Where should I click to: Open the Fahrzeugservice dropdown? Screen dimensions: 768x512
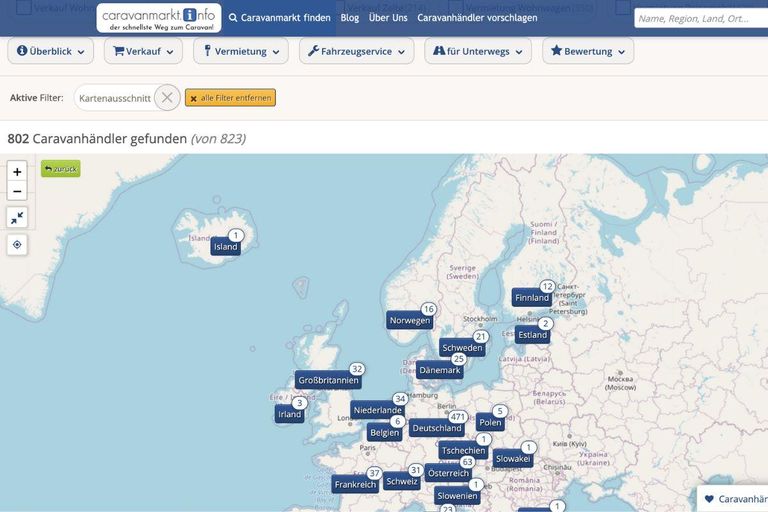pyautogui.click(x=357, y=51)
